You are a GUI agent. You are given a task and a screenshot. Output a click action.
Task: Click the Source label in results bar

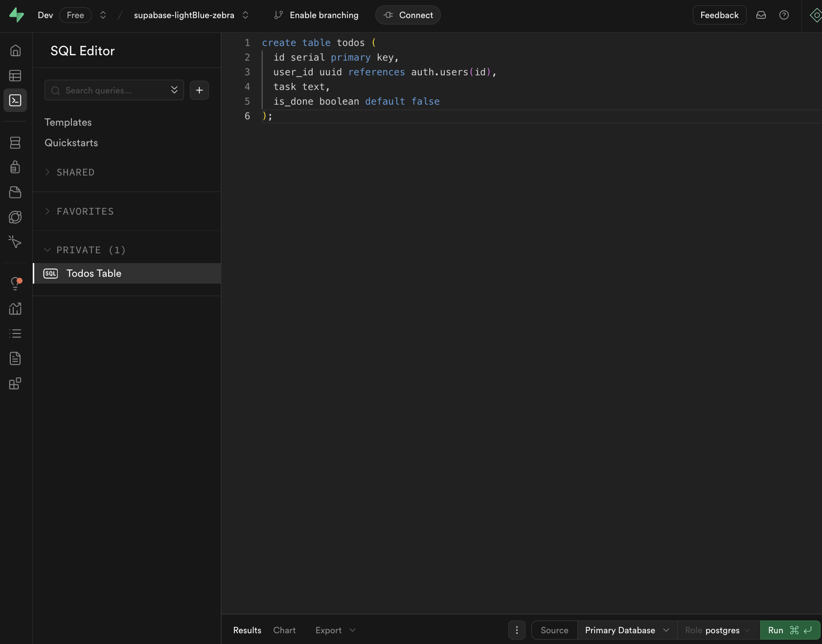(x=554, y=630)
